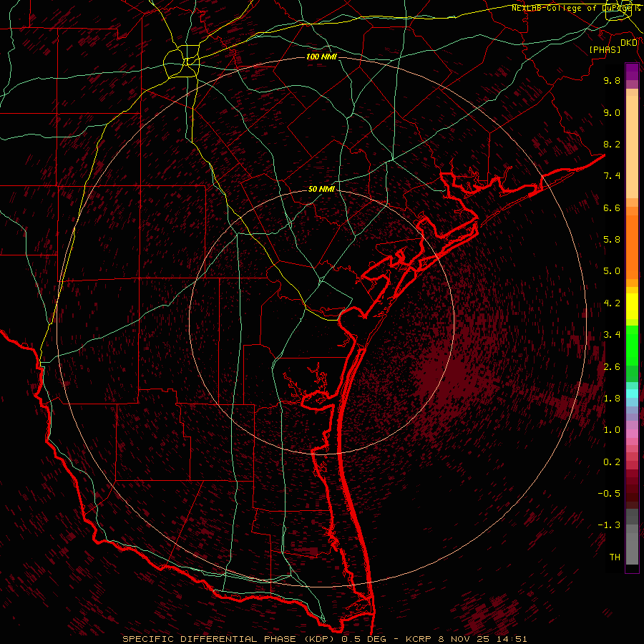644x644 pixels.
Task: Click the pink segment of the color bar
Action: (632, 434)
